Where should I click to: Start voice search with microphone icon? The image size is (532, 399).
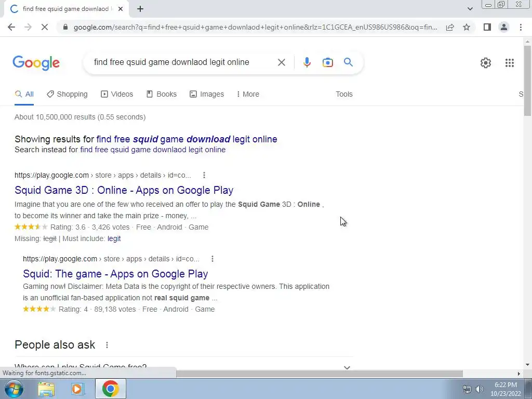pos(307,62)
